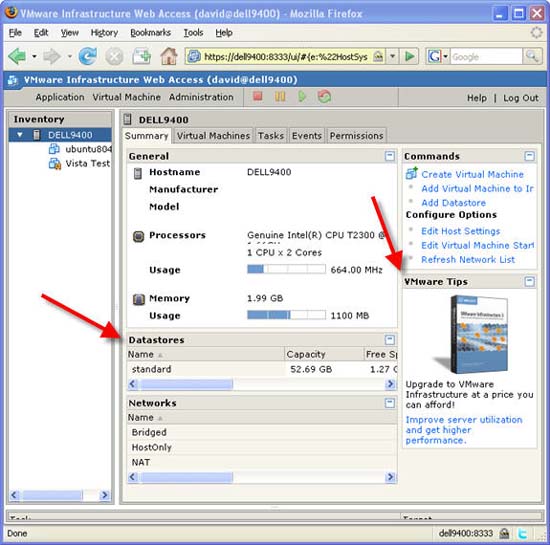Click the search magnifier icon

[x=532, y=56]
